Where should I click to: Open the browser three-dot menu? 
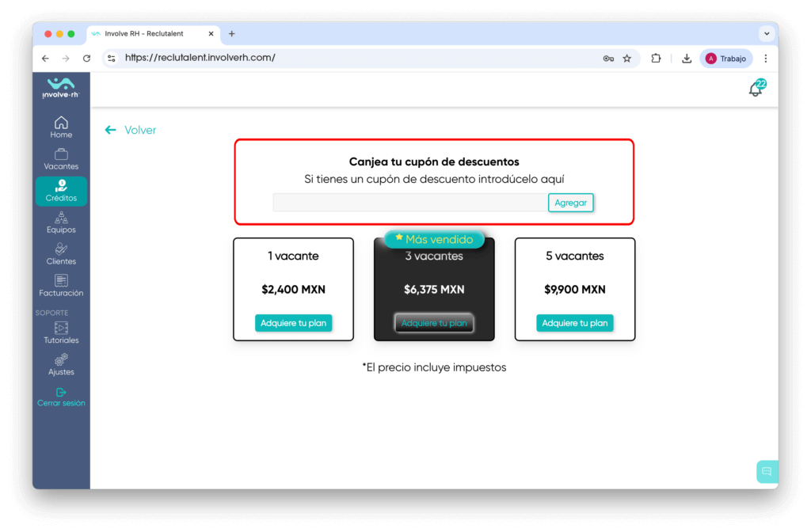point(765,58)
